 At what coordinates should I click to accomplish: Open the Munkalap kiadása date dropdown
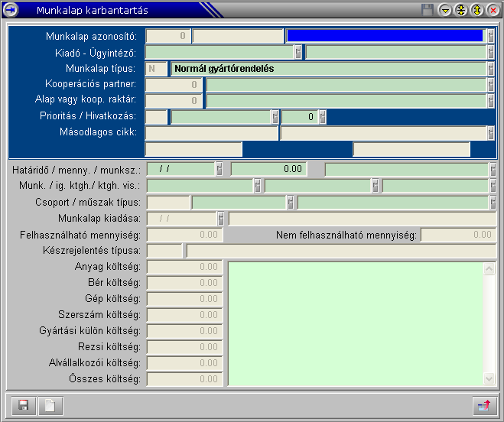point(221,219)
